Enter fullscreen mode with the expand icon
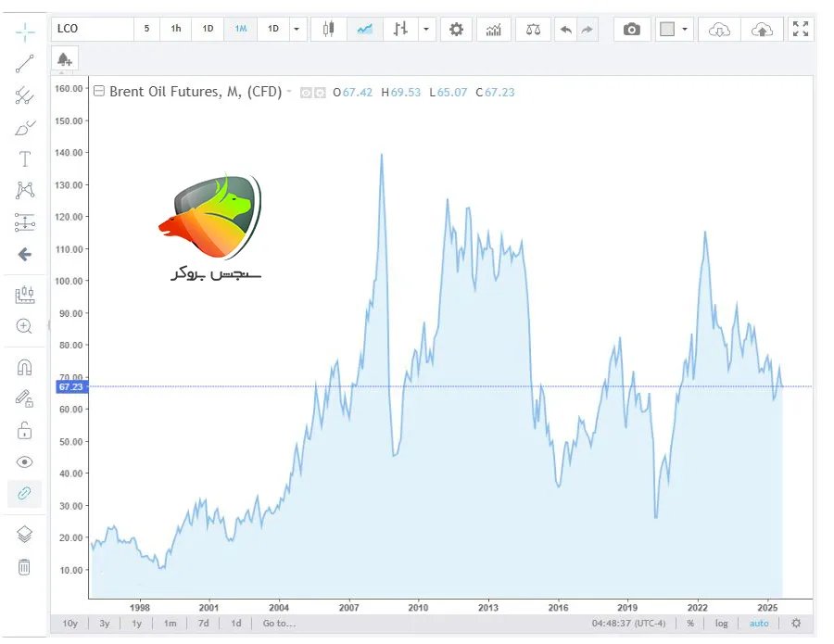Viewport: 834px width, 644px height. coord(801,29)
